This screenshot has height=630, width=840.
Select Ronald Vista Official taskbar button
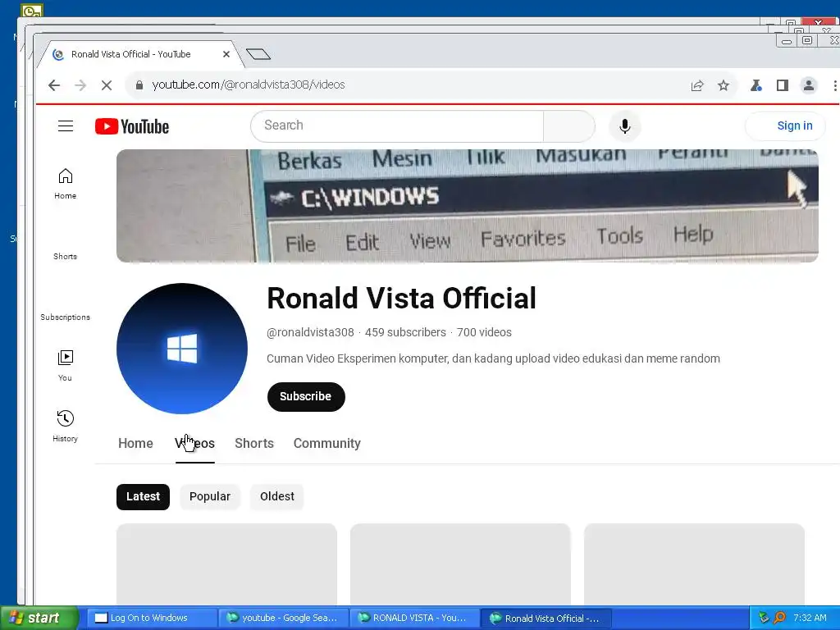click(x=546, y=619)
